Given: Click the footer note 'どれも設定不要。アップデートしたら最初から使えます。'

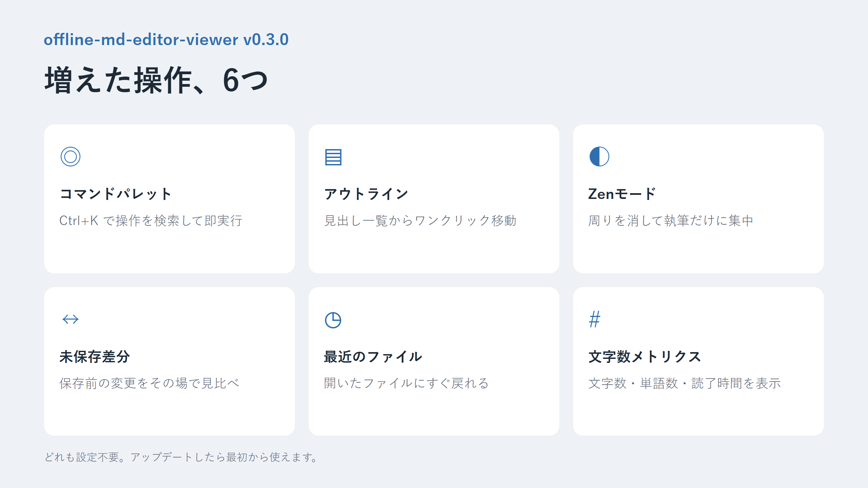Looking at the screenshot, I should tap(181, 457).
